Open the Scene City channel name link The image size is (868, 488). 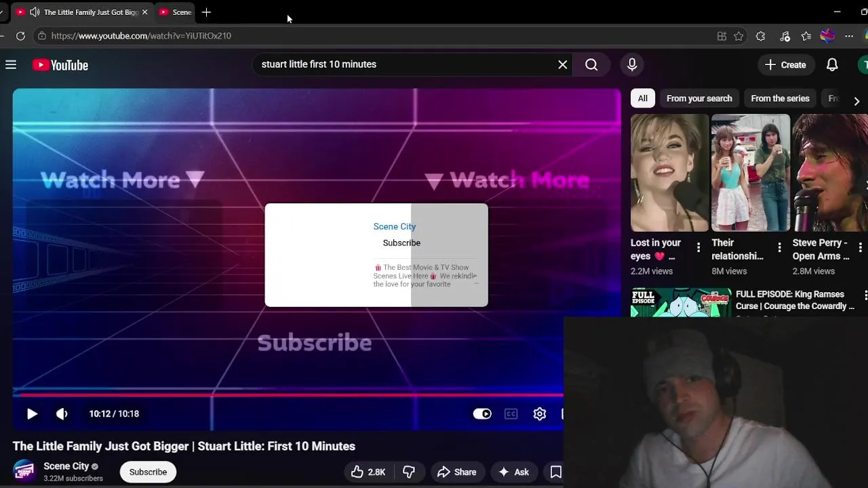[66, 466]
